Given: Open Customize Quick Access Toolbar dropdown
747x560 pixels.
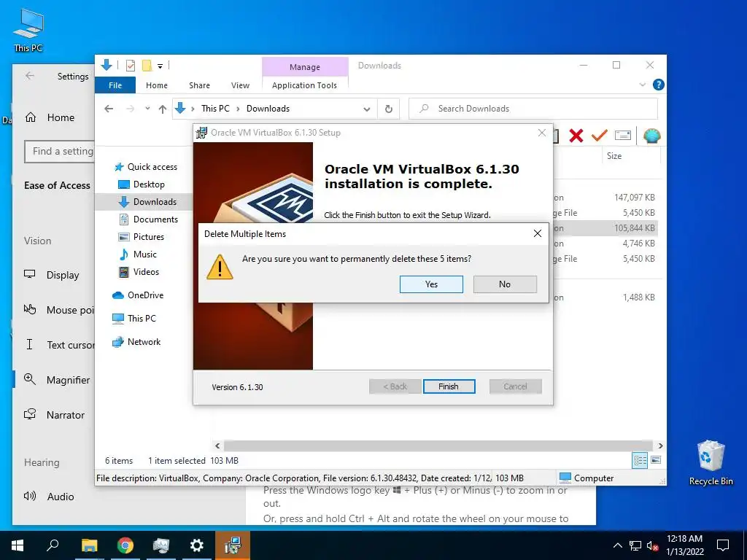Looking at the screenshot, I should (160, 66).
